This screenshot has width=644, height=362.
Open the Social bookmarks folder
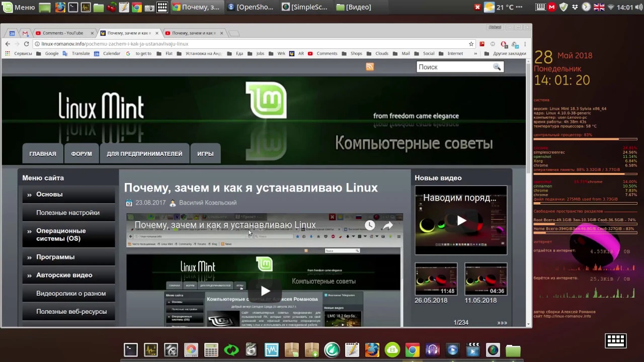click(x=425, y=53)
